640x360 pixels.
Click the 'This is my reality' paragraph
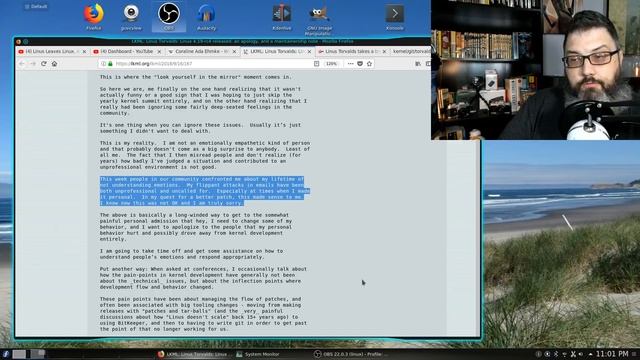[x=205, y=155]
